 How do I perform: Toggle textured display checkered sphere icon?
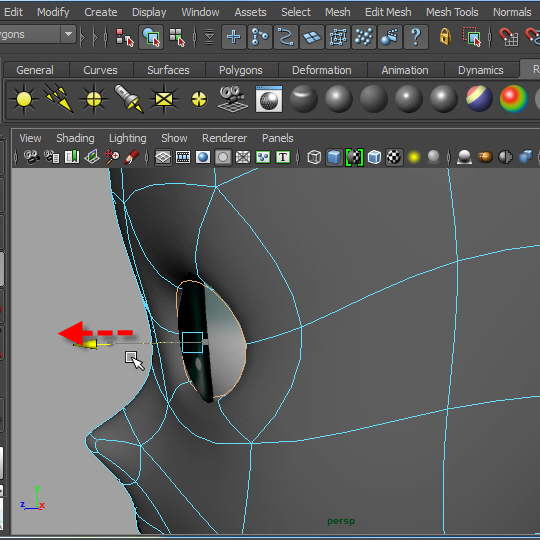(x=394, y=157)
